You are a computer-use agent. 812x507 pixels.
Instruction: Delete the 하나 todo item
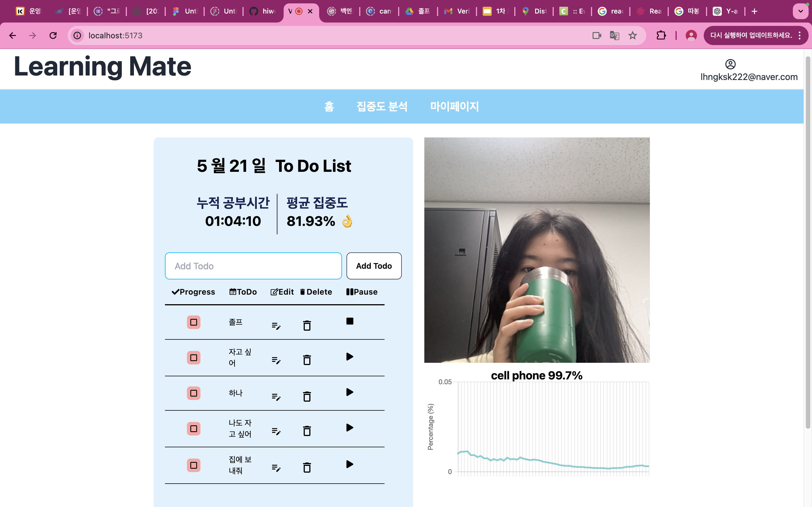click(307, 397)
